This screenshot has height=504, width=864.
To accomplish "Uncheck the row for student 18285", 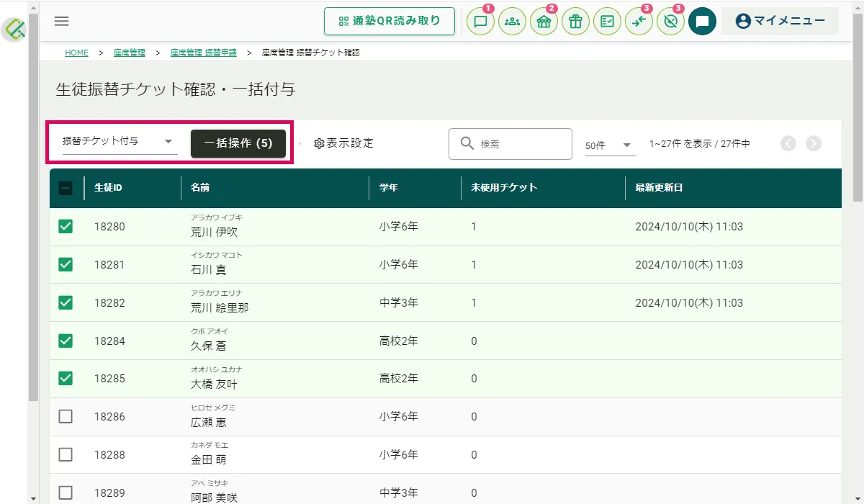I will (66, 378).
